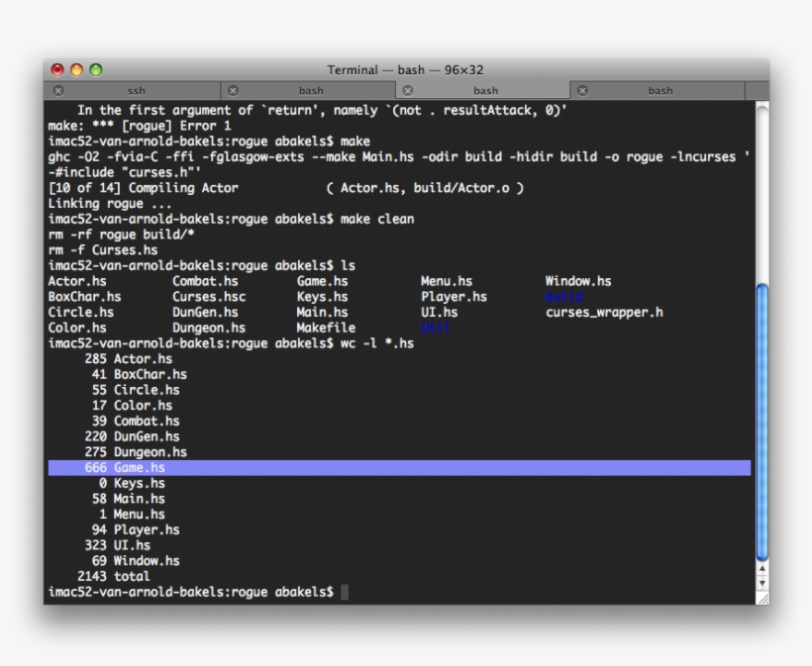Click the blue build directory name
The width and height of the screenshot is (812, 666).
coord(563,297)
